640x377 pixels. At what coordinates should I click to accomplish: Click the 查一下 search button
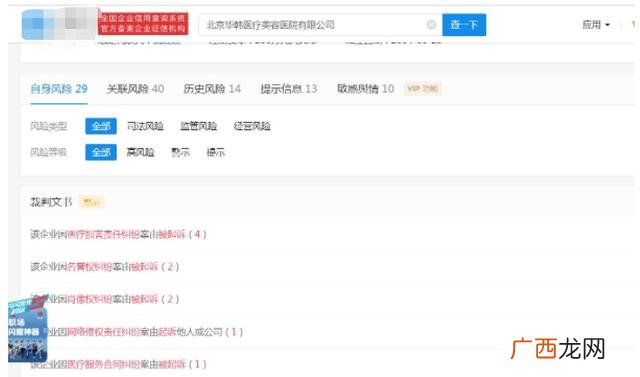coord(464,25)
